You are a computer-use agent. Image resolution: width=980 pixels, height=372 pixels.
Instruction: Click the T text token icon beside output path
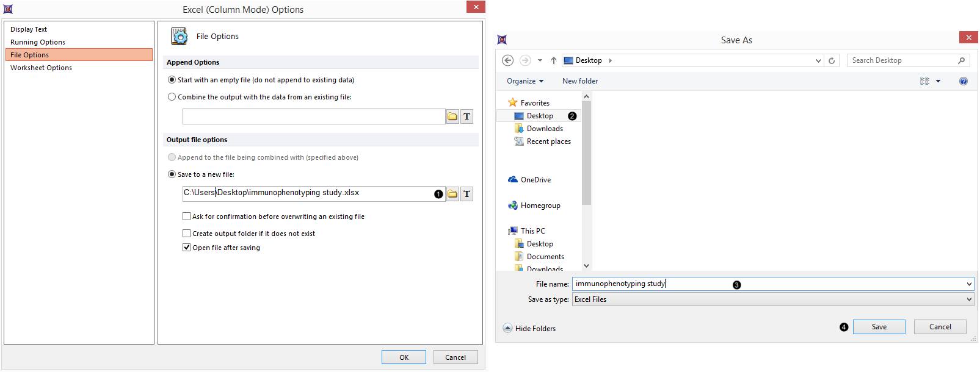[x=466, y=194]
